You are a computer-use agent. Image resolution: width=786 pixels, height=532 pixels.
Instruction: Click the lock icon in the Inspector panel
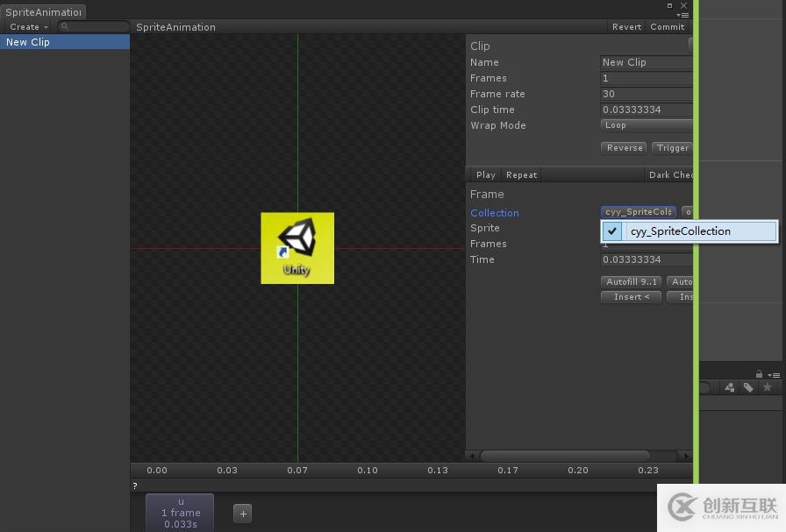[760, 374]
